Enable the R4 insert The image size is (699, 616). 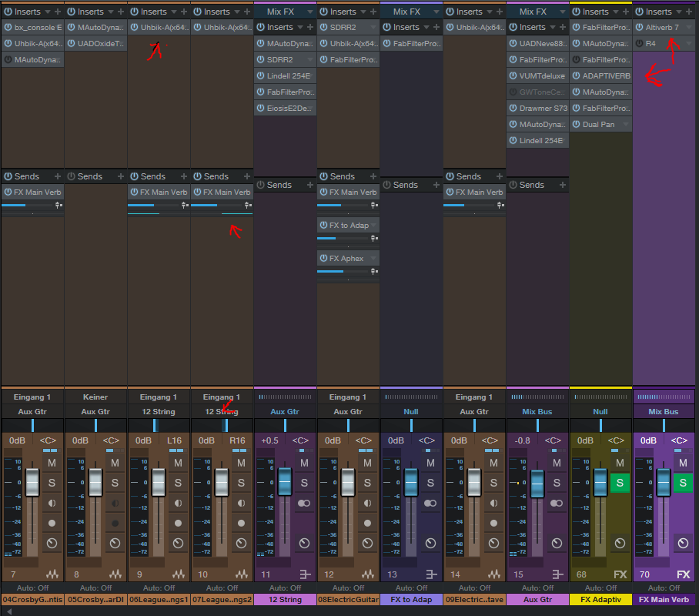click(639, 43)
